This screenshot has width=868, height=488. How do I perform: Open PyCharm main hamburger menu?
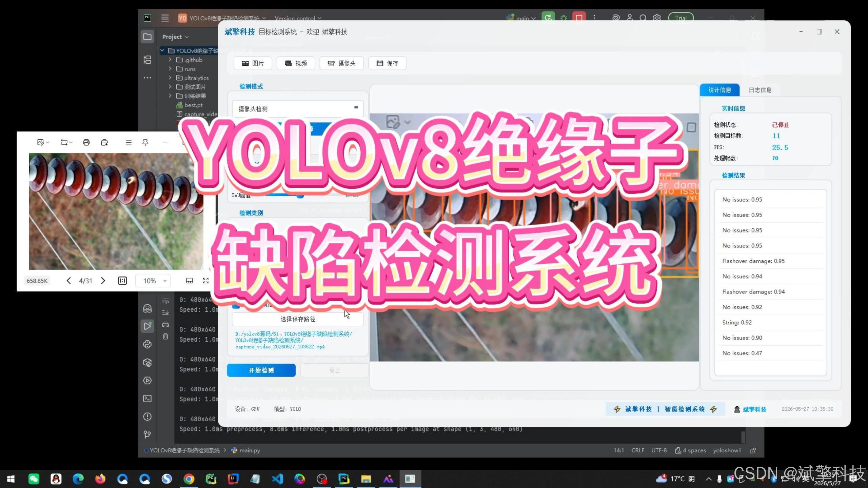pyautogui.click(x=165, y=18)
